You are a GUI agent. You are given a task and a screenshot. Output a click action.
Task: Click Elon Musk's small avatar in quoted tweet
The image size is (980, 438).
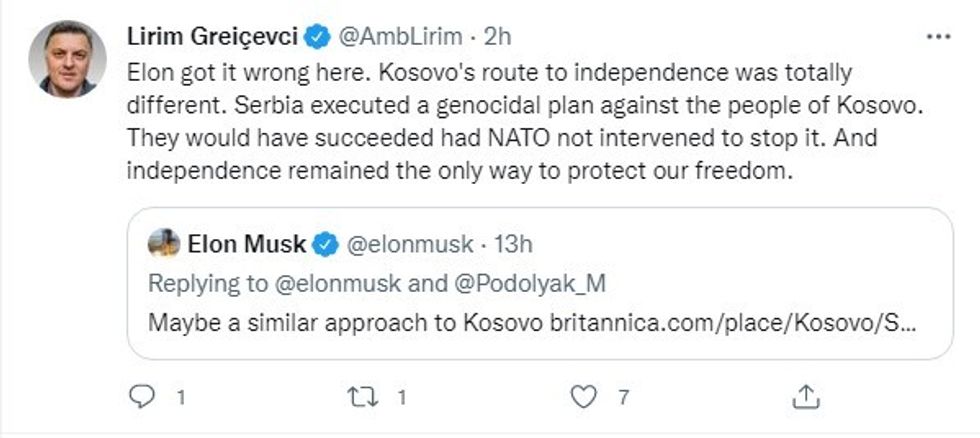[x=163, y=243]
